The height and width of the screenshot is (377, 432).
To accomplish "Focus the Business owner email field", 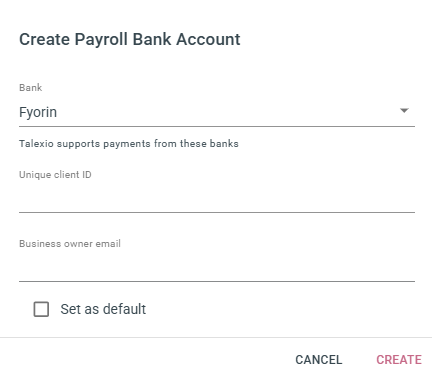I will [217, 267].
